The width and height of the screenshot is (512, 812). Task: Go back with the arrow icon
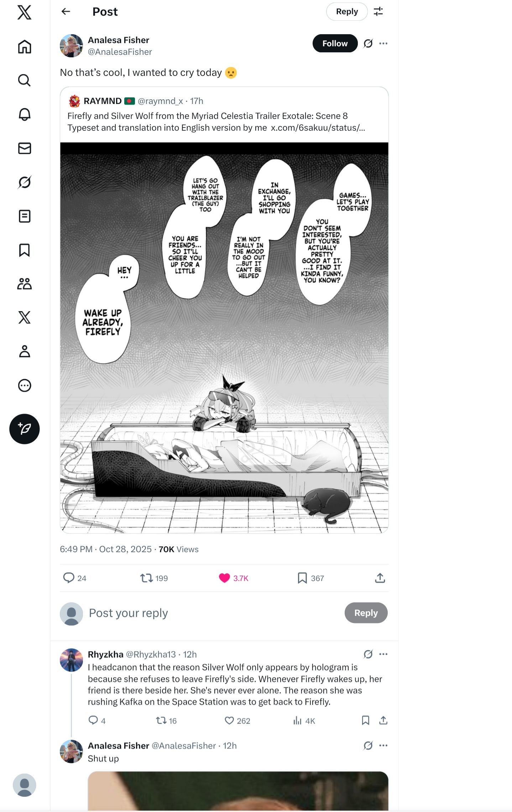[66, 11]
